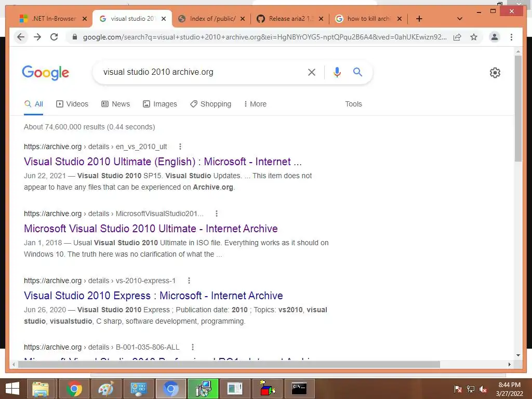Screen dimensions: 532x399
Task: Open the Windows Start menu
Action: tap(12, 389)
